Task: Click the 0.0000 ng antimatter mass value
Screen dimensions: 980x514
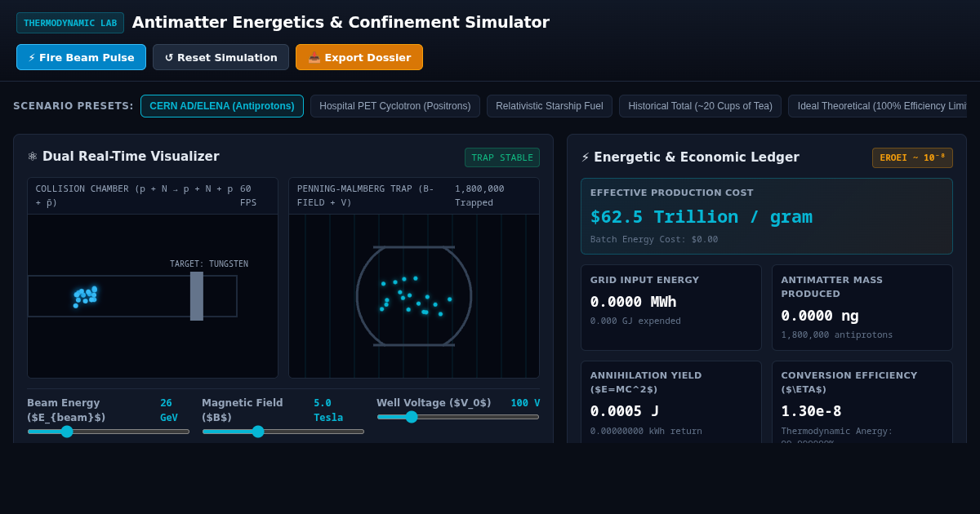Action: coord(820,316)
